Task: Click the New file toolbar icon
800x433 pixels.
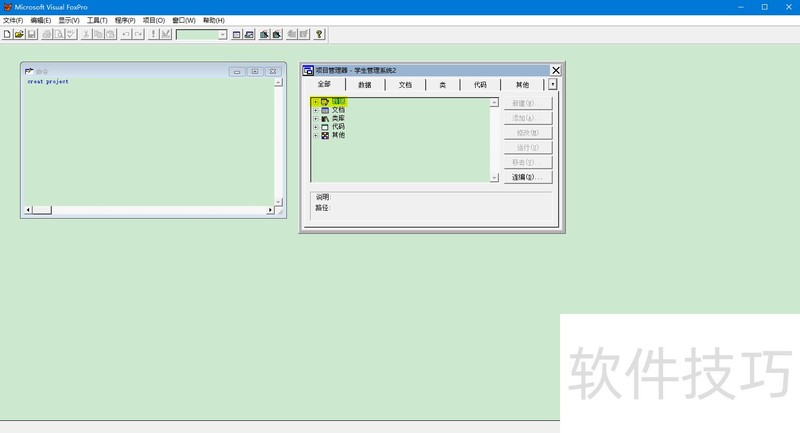Action: pyautogui.click(x=7, y=34)
